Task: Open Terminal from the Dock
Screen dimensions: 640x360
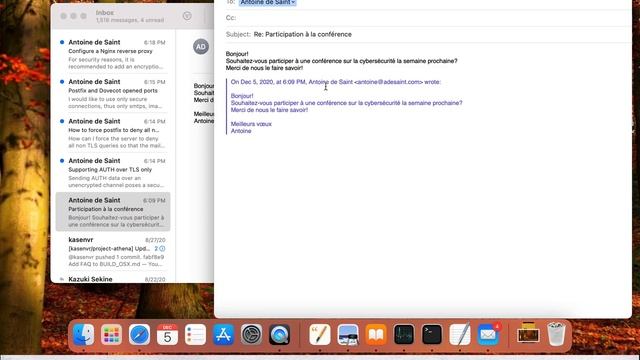Action: click(x=432, y=335)
